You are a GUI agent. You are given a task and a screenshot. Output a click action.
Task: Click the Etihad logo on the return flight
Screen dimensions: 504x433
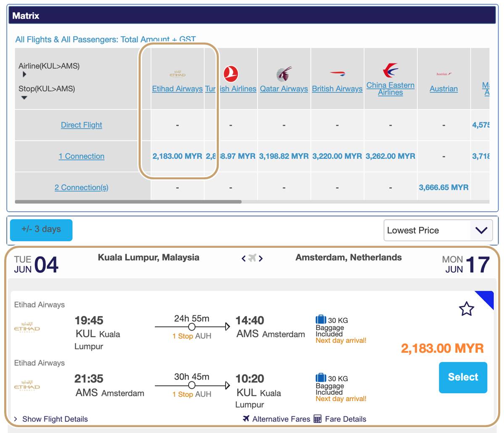[27, 386]
